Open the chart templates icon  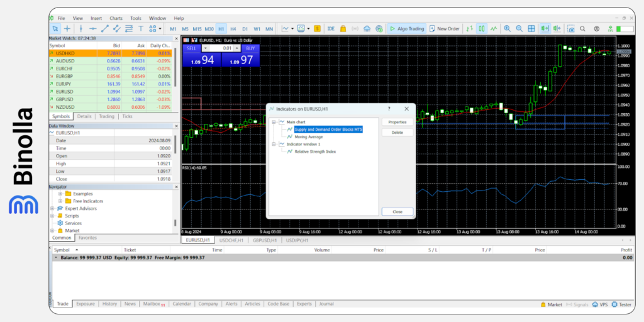click(301, 29)
